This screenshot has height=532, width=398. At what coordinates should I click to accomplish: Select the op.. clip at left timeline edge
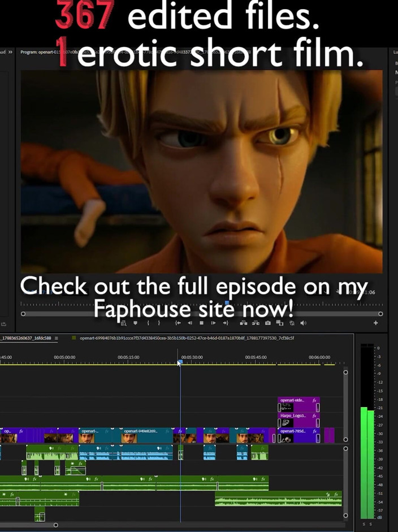tap(14, 435)
